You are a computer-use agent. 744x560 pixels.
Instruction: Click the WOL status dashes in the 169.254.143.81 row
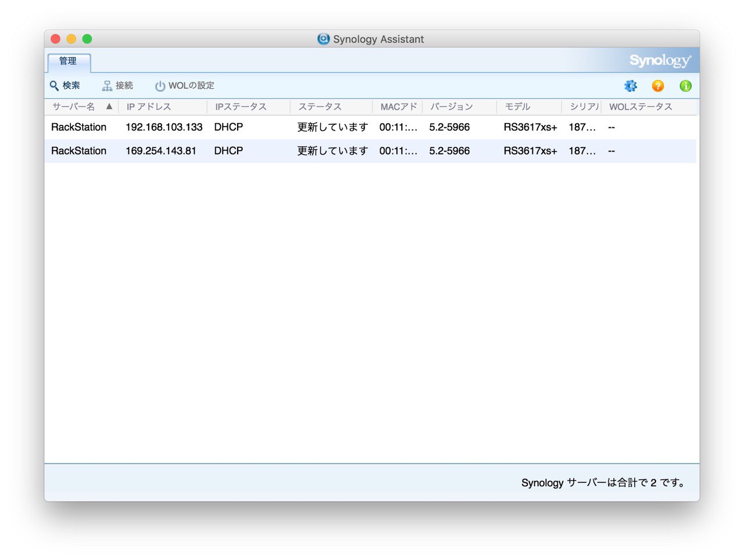[x=611, y=151]
